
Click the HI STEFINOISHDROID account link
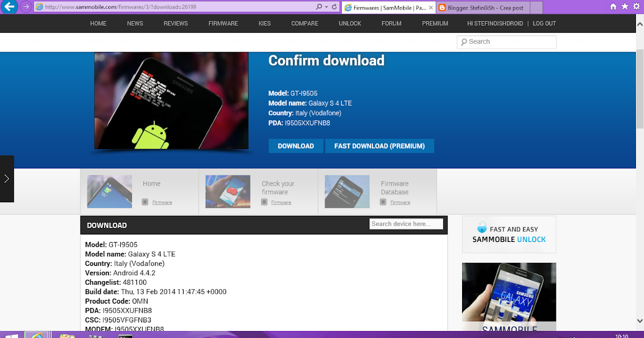pyautogui.click(x=496, y=24)
